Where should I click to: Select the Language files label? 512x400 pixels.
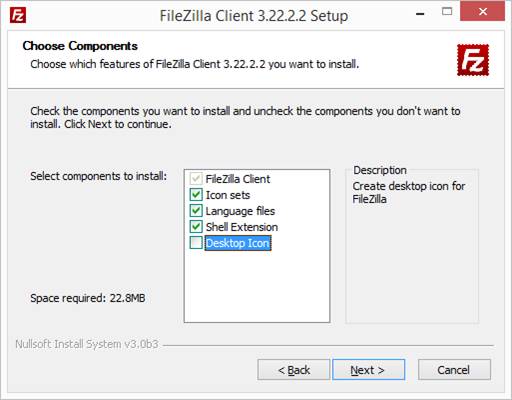point(240,211)
